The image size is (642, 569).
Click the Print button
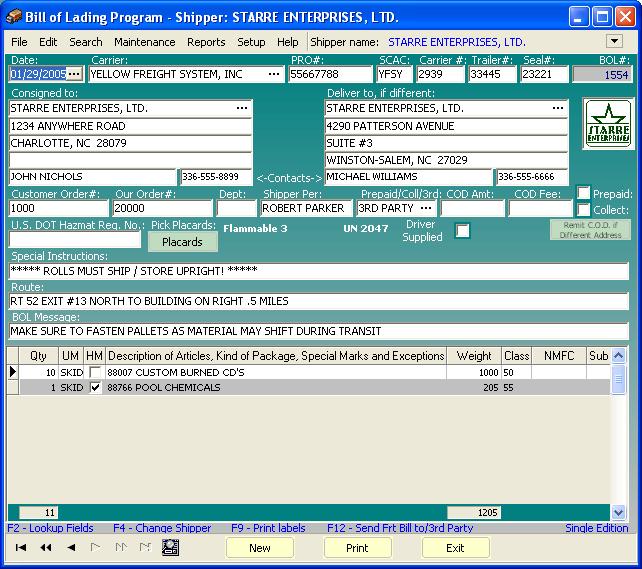[x=357, y=548]
